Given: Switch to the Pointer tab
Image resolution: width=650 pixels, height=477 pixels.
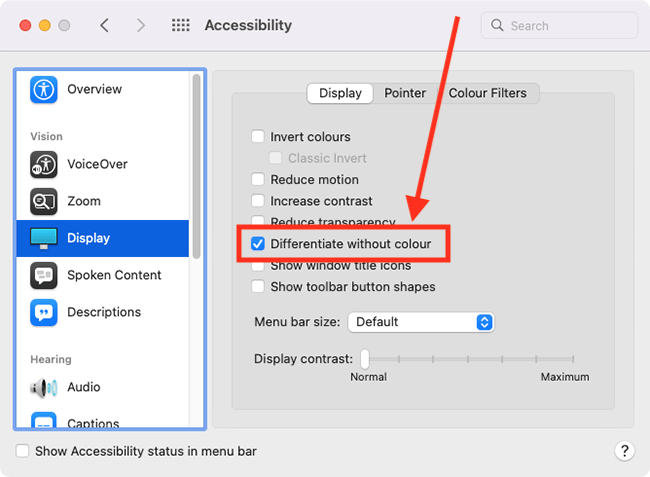Looking at the screenshot, I should coord(405,93).
